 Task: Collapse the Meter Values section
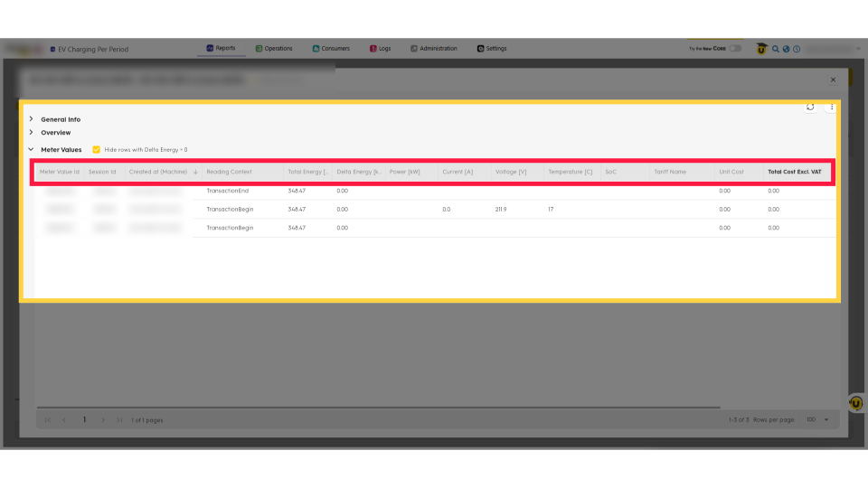[31, 149]
